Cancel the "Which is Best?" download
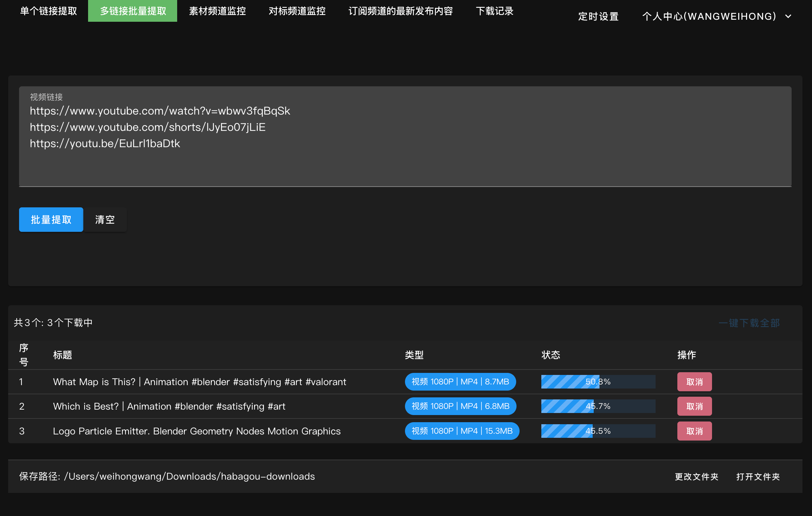 tap(694, 406)
